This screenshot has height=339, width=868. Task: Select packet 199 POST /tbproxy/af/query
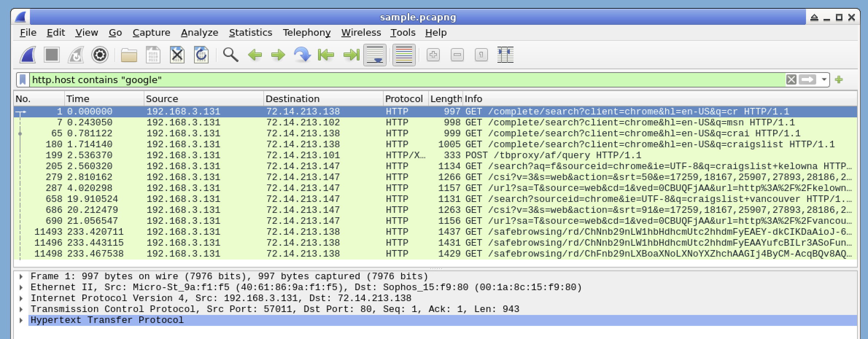coord(435,155)
